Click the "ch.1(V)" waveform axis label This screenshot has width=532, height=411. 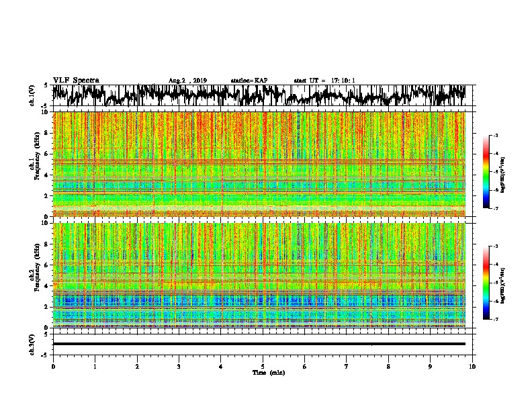[32, 95]
